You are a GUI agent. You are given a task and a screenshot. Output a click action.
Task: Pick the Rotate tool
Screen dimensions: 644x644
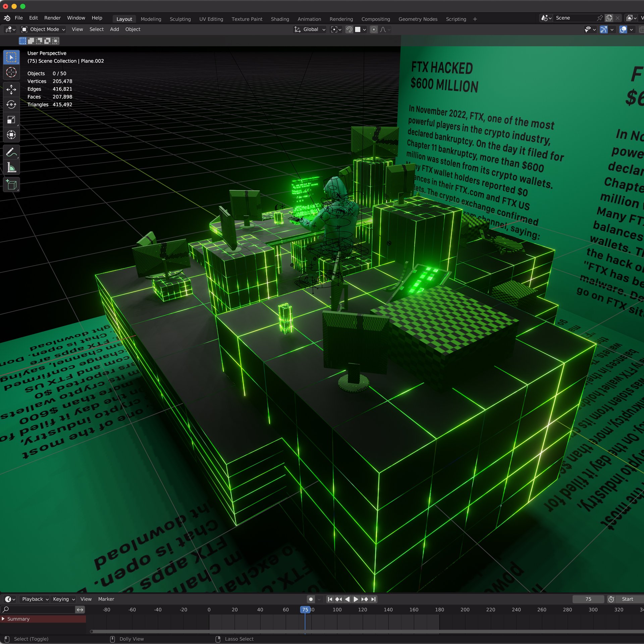click(x=11, y=105)
